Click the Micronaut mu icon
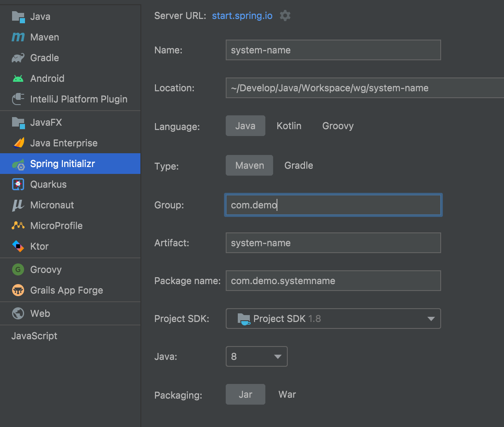 19,205
